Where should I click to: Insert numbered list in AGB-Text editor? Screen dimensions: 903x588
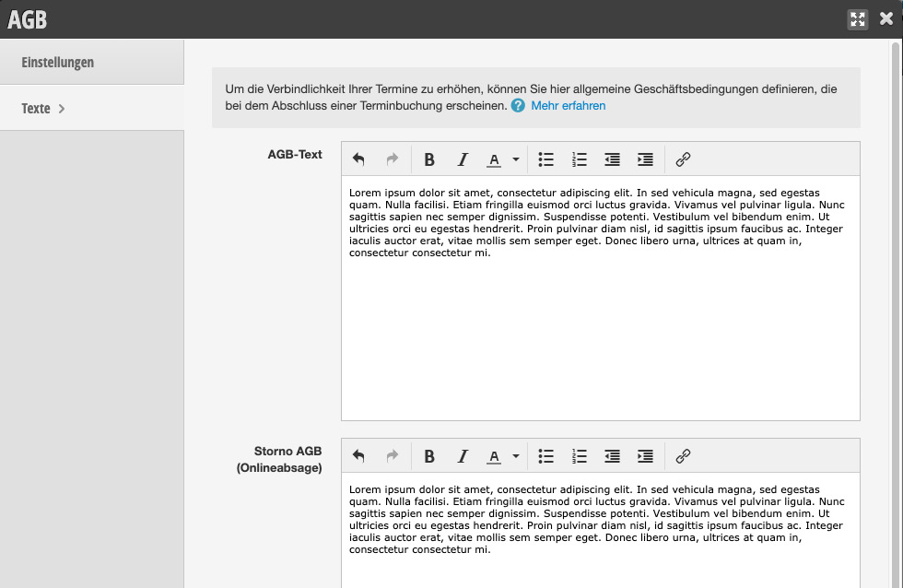[580, 159]
